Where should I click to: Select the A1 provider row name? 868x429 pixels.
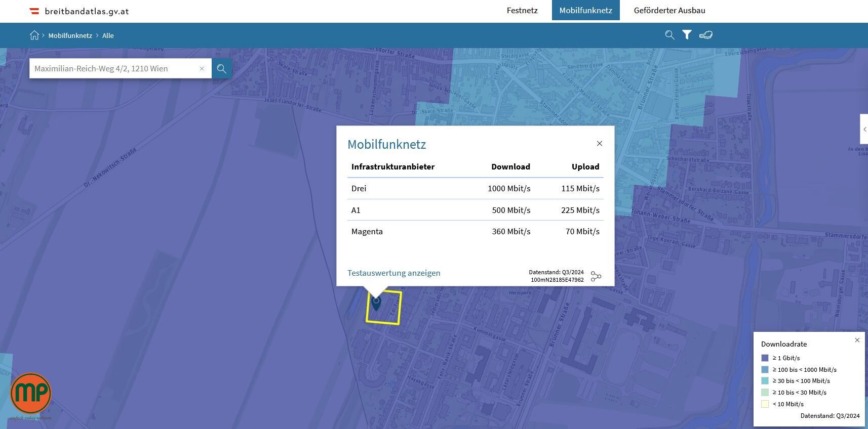(356, 210)
